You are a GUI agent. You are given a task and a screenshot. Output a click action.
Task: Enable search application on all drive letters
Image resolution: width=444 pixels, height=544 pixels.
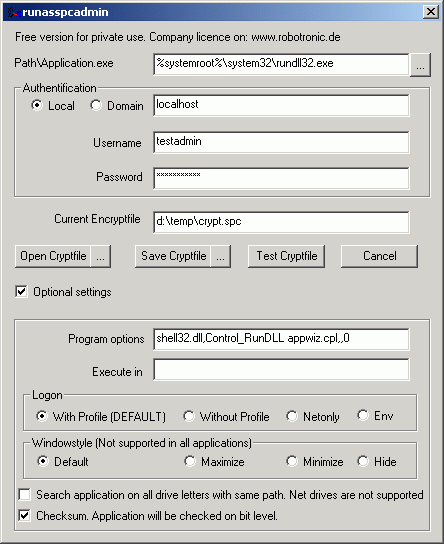tap(24, 494)
